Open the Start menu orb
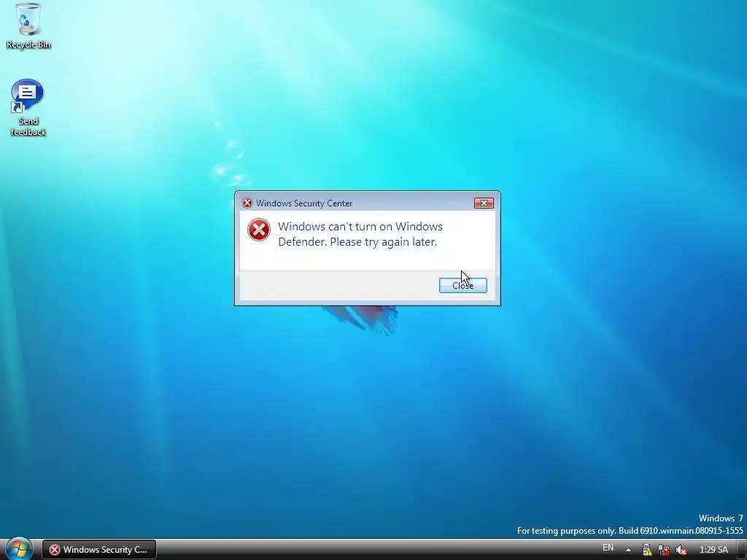The width and height of the screenshot is (747, 560). click(19, 548)
